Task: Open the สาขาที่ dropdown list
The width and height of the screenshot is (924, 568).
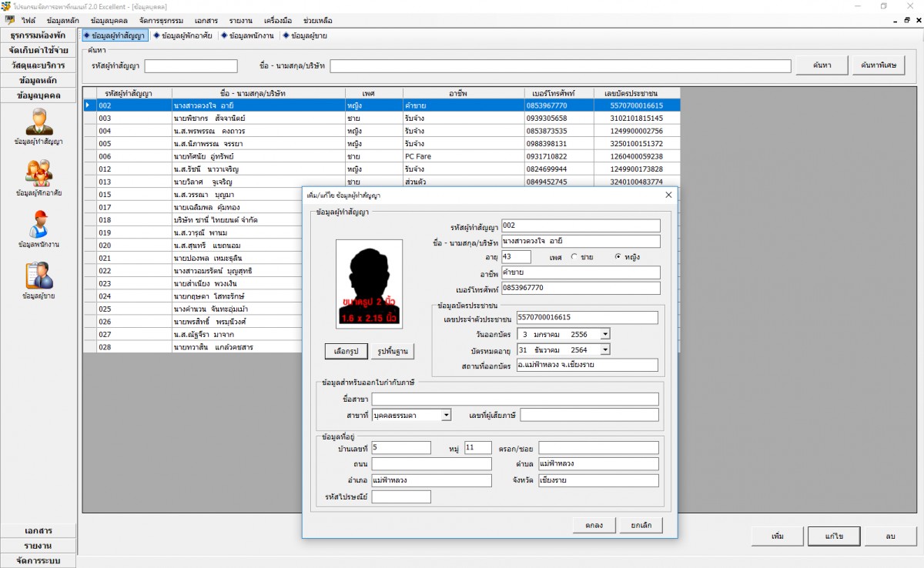Action: click(x=446, y=415)
